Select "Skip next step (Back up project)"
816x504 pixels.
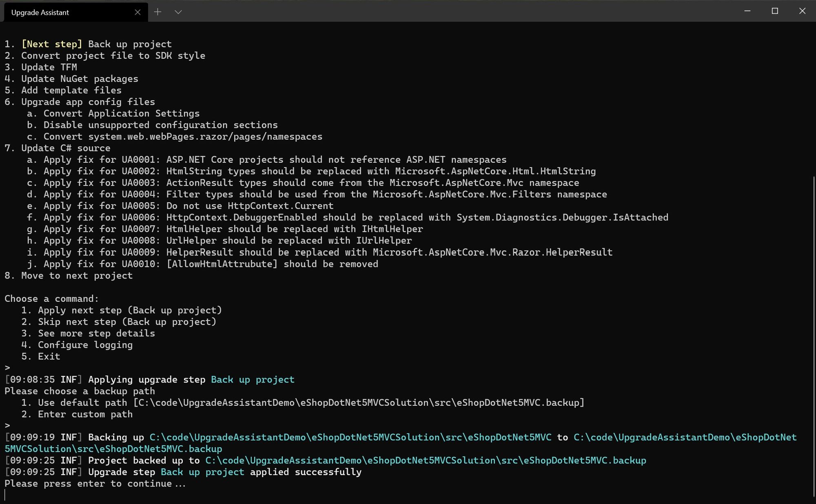pos(127,322)
